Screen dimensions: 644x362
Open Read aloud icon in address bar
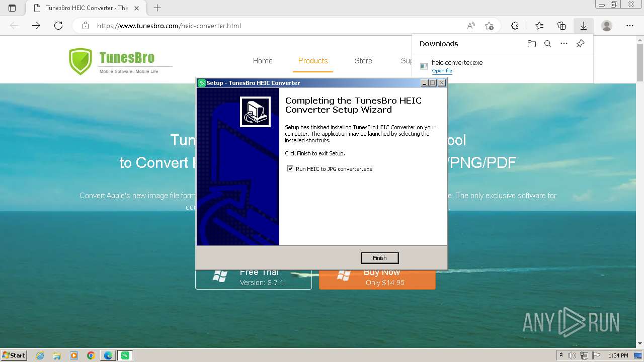coord(471,26)
